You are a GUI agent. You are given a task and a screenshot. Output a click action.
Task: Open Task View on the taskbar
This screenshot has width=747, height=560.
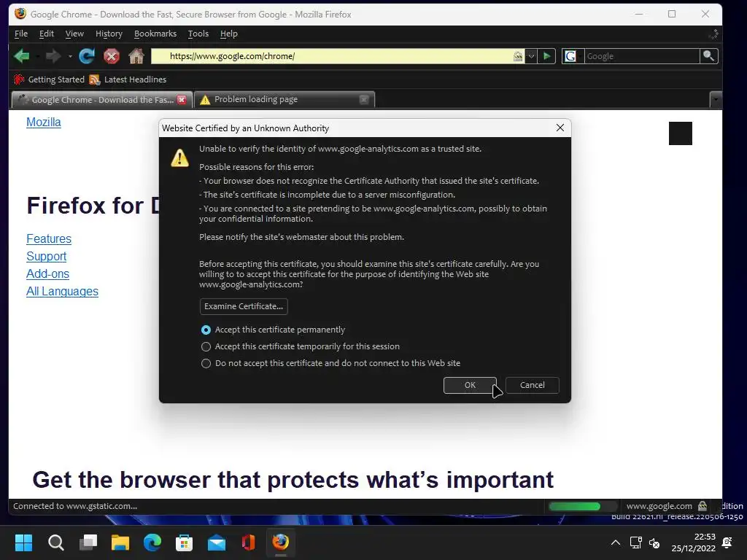(x=88, y=542)
